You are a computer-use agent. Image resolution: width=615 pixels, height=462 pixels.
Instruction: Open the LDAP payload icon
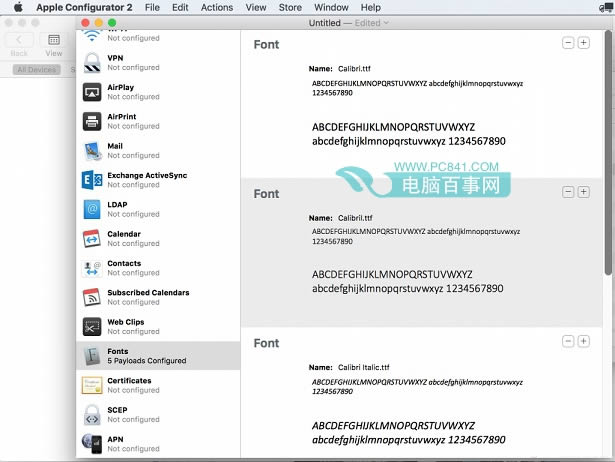click(x=92, y=209)
